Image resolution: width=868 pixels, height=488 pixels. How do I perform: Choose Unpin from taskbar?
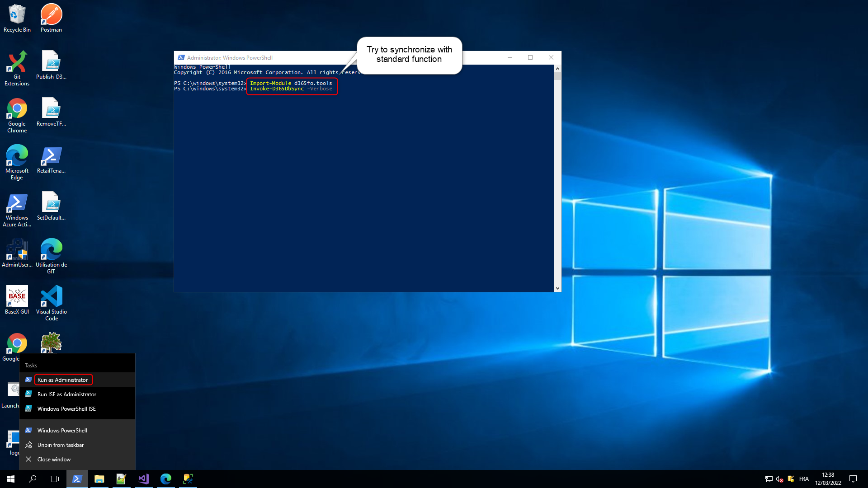coord(60,445)
